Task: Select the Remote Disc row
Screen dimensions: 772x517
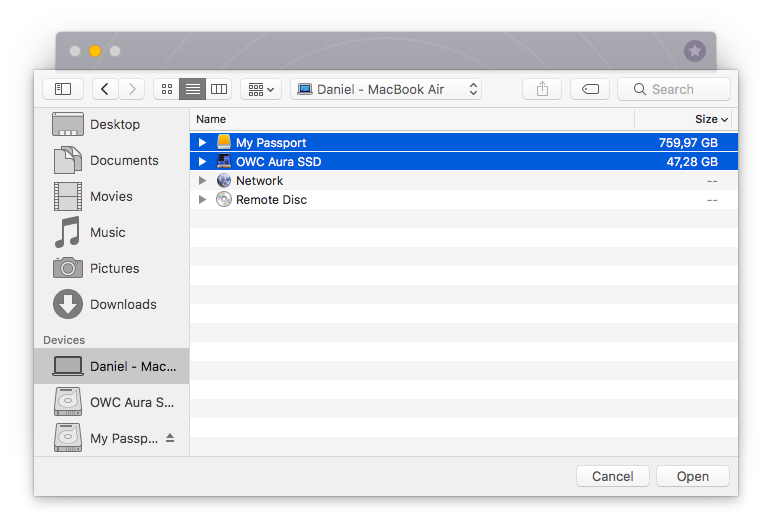Action: click(464, 200)
